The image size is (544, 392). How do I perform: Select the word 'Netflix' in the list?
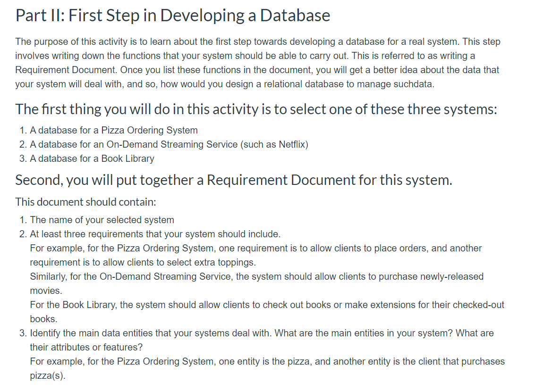292,144
